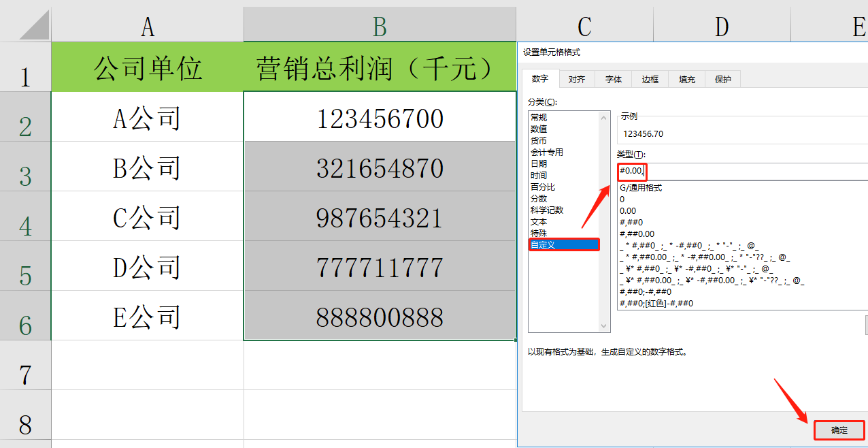The width and height of the screenshot is (868, 448).
Task: Select column B header
Action: pos(380,26)
